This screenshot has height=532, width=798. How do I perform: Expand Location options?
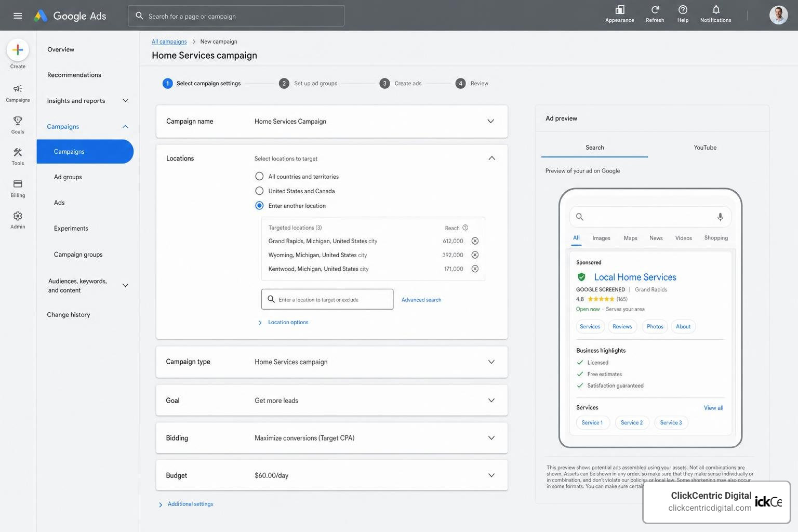point(284,322)
